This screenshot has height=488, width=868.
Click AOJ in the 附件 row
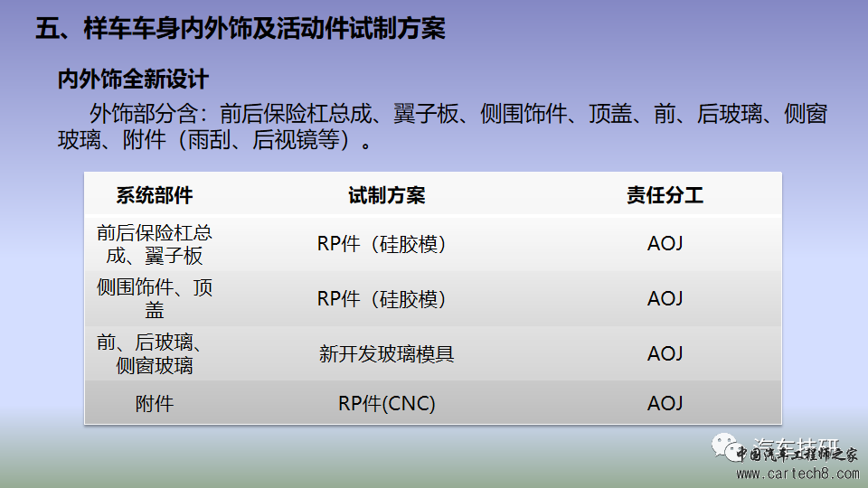(x=665, y=403)
